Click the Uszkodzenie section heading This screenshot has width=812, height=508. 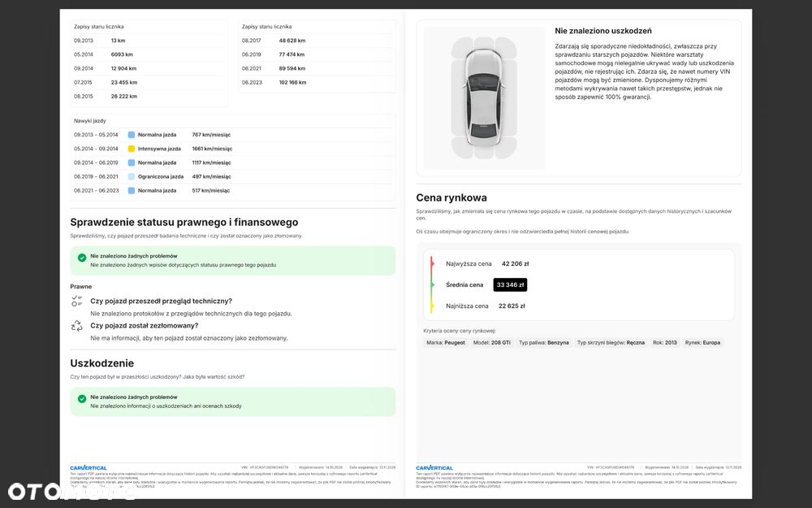pyautogui.click(x=102, y=363)
